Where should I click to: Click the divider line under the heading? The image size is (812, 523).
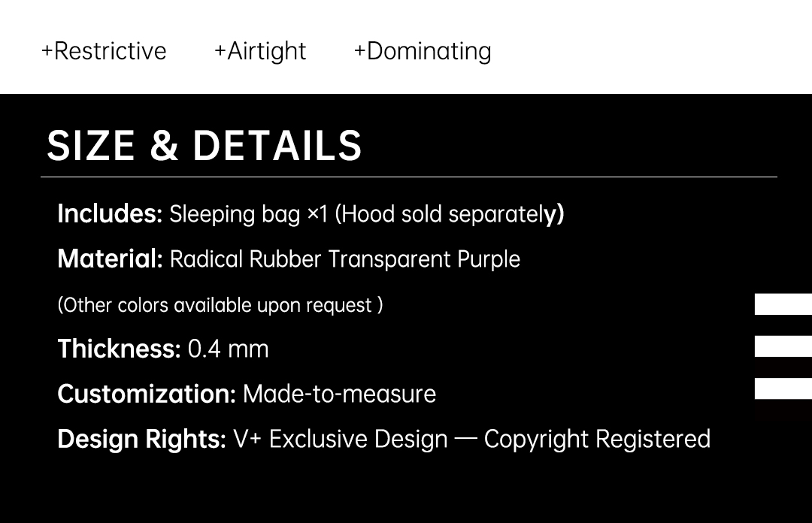[x=408, y=177]
